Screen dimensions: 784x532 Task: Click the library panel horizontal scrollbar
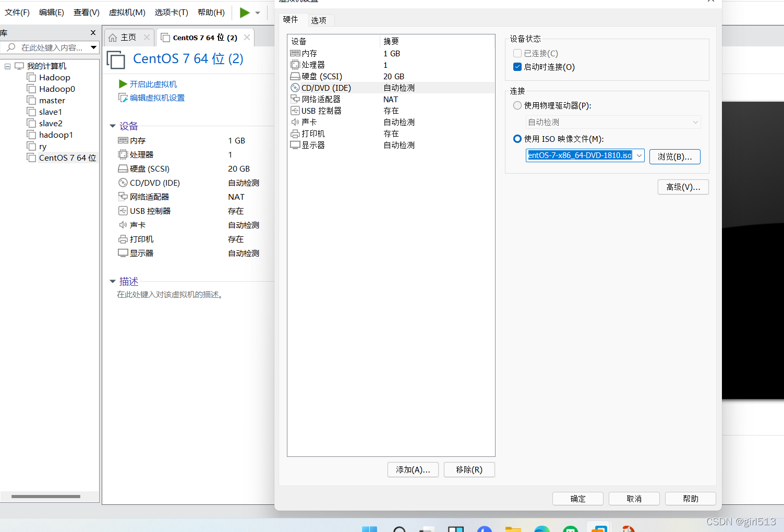[x=46, y=497]
